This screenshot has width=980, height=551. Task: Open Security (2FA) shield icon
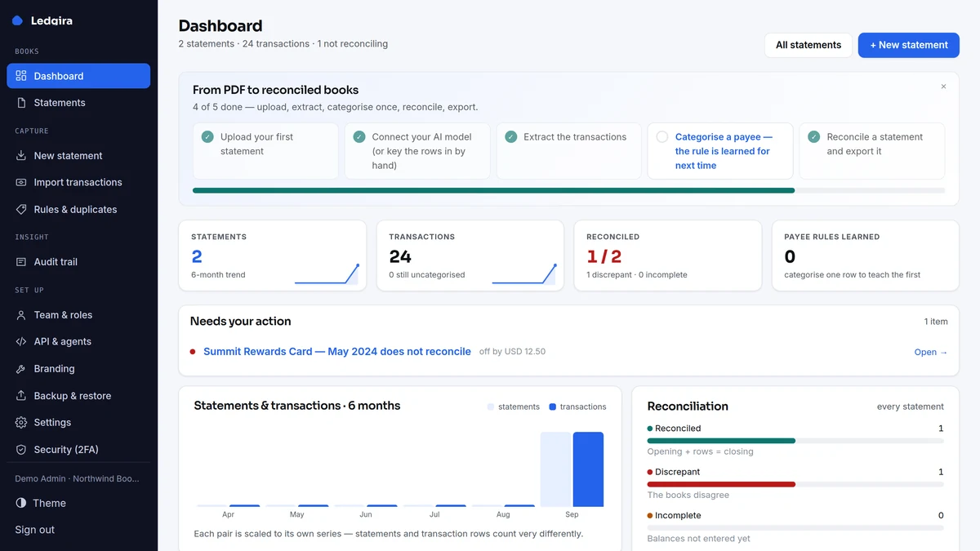[21, 450]
